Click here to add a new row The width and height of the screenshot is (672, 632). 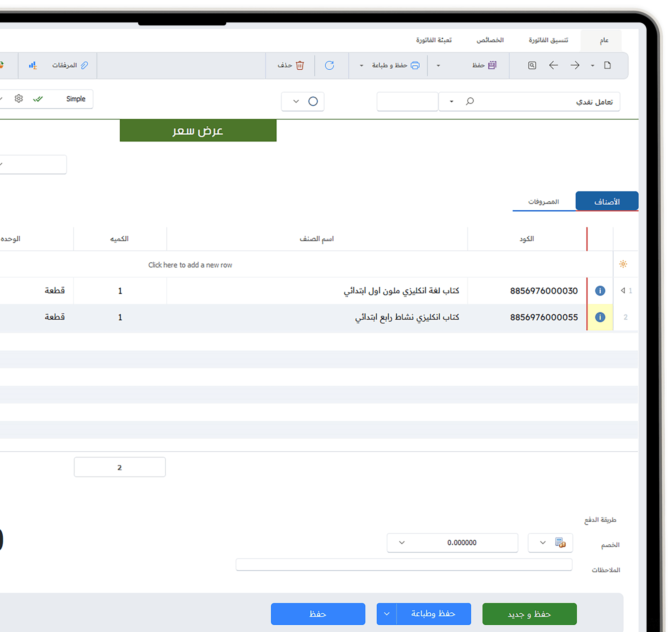tap(190, 265)
